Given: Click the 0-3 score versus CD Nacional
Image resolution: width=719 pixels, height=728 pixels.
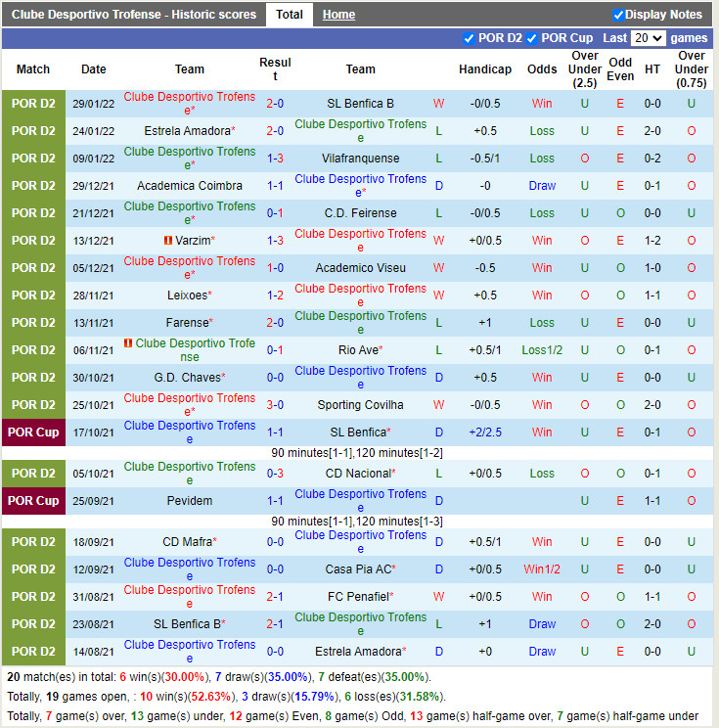Looking at the screenshot, I should pyautogui.click(x=275, y=474).
